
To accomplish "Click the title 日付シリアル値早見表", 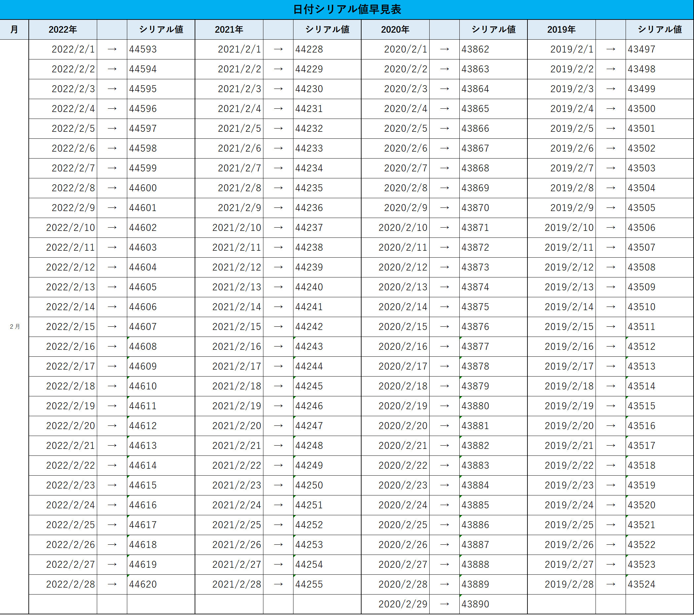I will [x=347, y=10].
